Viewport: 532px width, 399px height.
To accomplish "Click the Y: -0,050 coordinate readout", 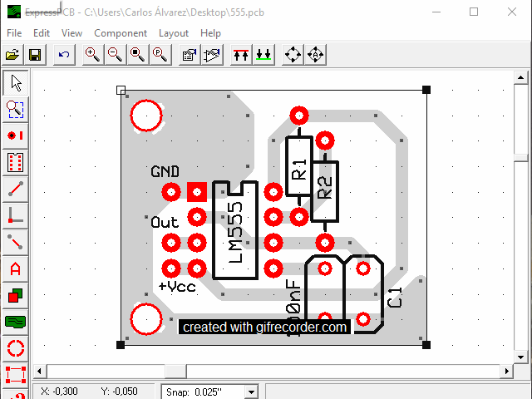I will (120, 392).
